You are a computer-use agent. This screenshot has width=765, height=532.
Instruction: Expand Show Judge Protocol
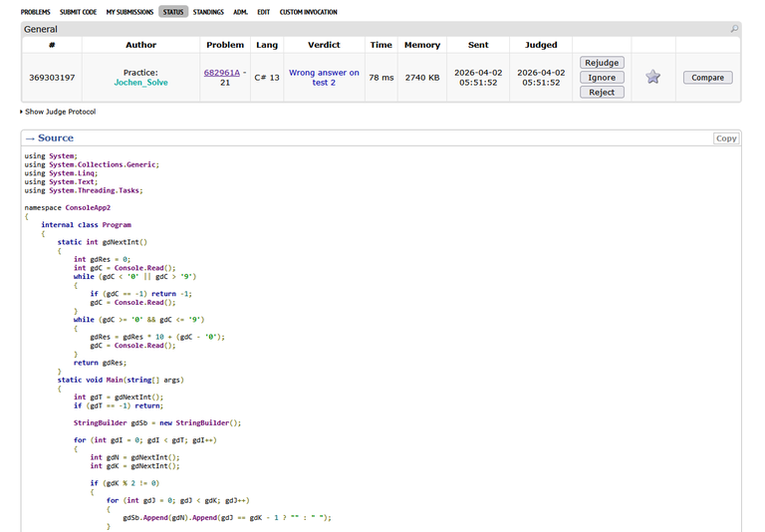coord(60,112)
